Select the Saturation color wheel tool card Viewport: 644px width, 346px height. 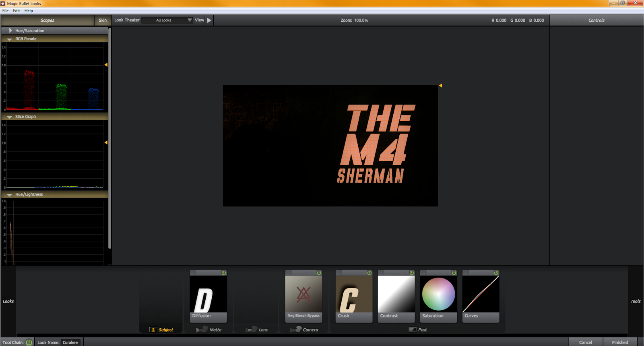click(439, 297)
